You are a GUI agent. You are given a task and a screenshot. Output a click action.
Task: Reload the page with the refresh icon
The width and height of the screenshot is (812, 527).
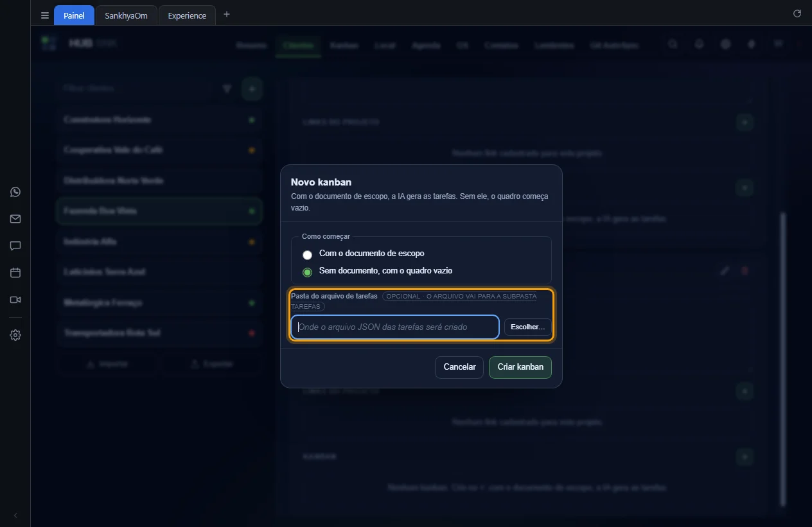[797, 13]
